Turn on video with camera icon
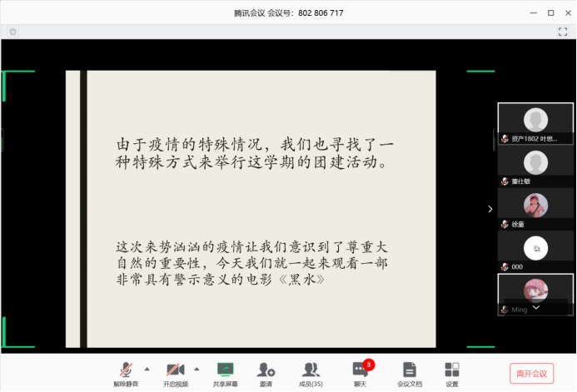Viewport: 577px width, 392px height. click(176, 370)
